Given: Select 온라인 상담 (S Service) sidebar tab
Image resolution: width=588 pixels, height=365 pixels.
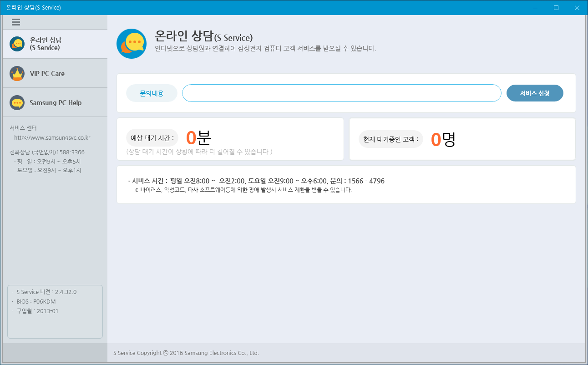Looking at the screenshot, I should [x=55, y=44].
